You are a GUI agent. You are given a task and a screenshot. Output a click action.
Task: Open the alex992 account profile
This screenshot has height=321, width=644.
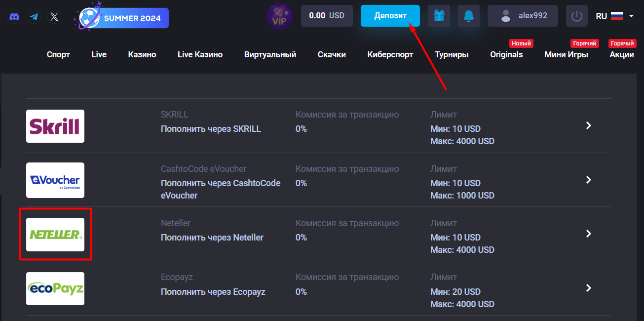coord(522,15)
